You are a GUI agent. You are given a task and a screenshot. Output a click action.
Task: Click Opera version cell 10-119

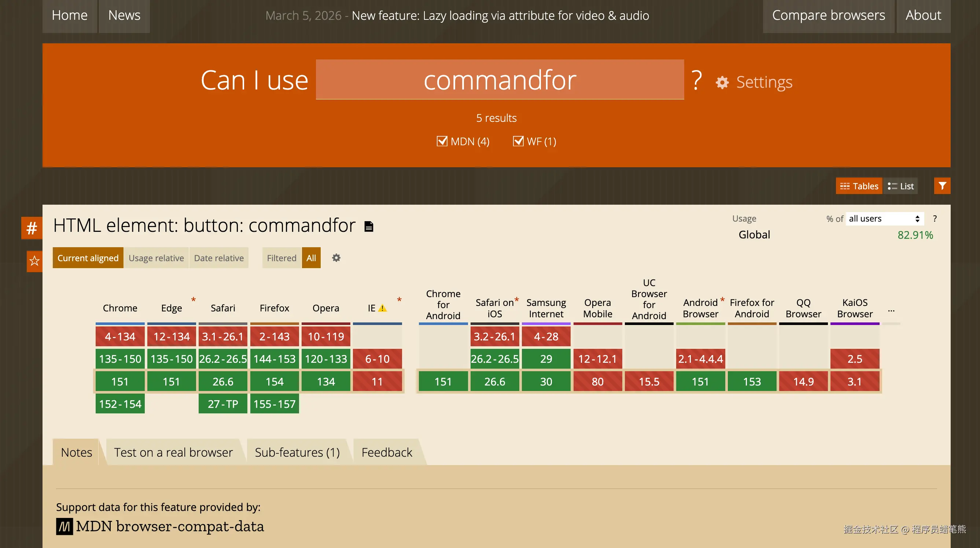click(326, 337)
